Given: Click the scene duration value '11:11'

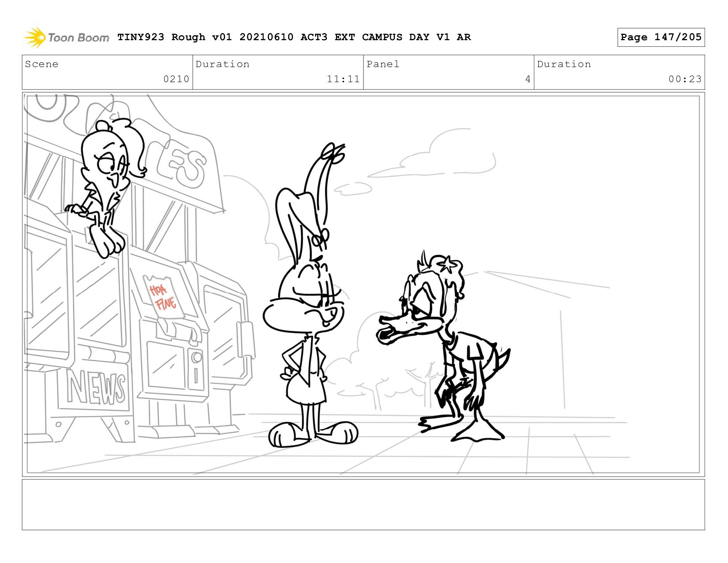Looking at the screenshot, I should click(x=343, y=79).
